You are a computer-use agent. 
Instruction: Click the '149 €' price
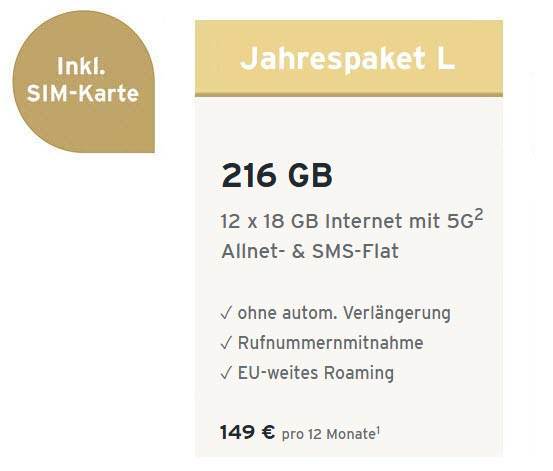[x=248, y=432]
